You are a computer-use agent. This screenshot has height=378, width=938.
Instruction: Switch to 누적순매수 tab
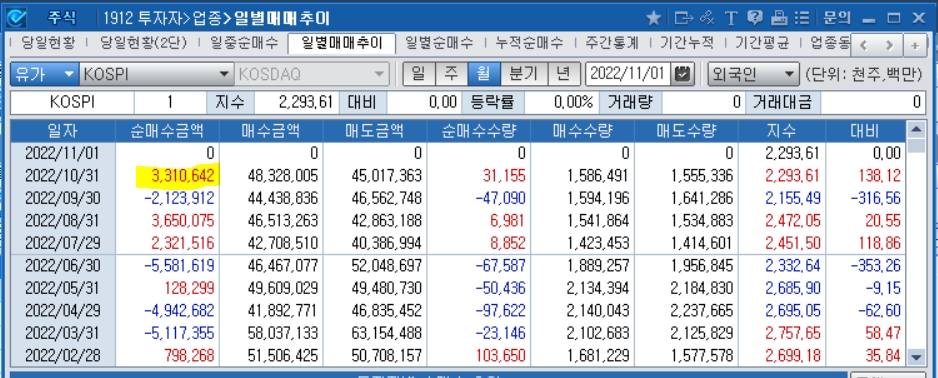(x=529, y=43)
